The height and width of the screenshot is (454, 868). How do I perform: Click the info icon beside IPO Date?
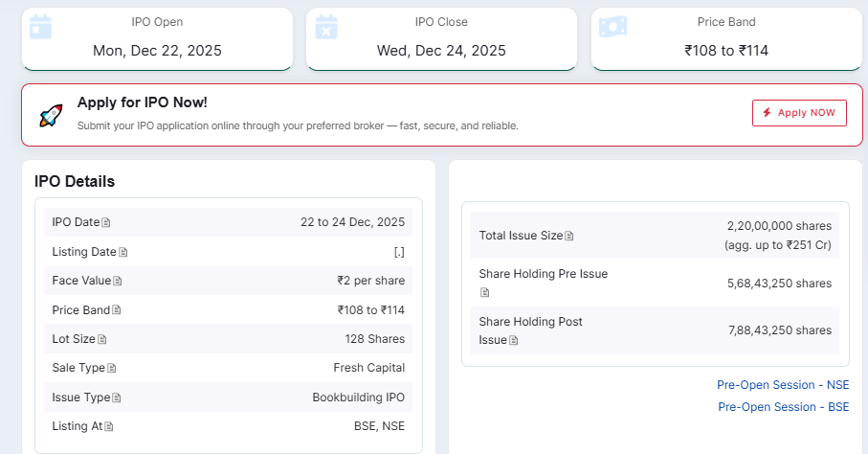coord(106,223)
